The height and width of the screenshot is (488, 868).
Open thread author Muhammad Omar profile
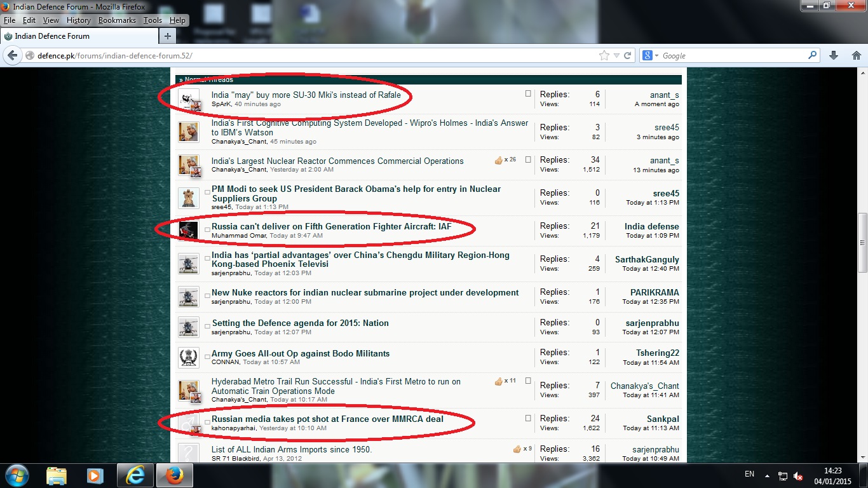(x=239, y=236)
